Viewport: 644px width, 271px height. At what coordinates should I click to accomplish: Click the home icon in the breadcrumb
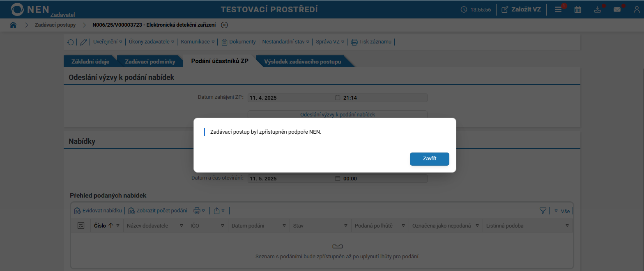13,25
